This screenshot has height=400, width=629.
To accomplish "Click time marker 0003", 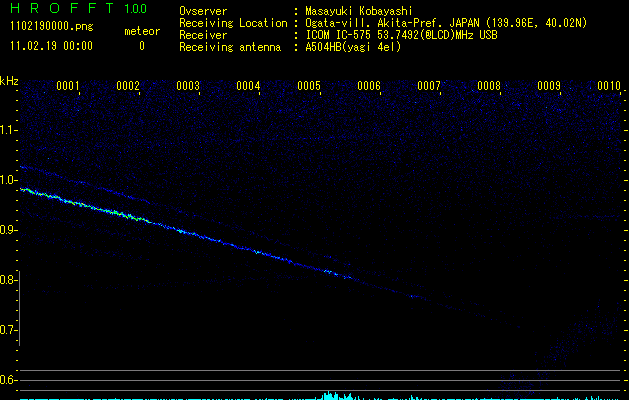I will pos(188,86).
